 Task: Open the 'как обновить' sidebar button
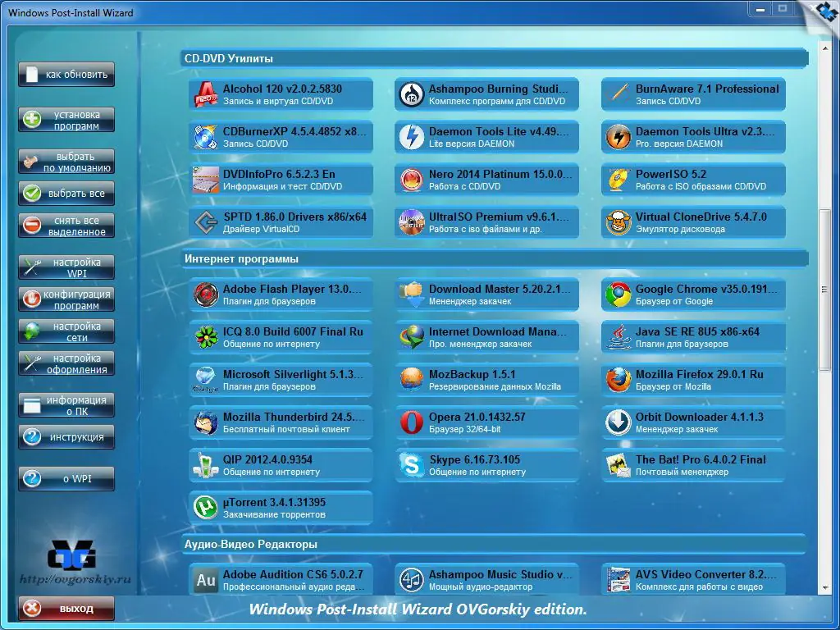[66, 75]
